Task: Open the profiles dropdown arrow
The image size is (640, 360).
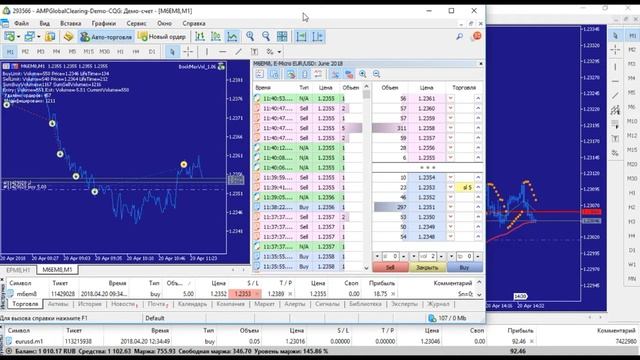Action: (39, 37)
